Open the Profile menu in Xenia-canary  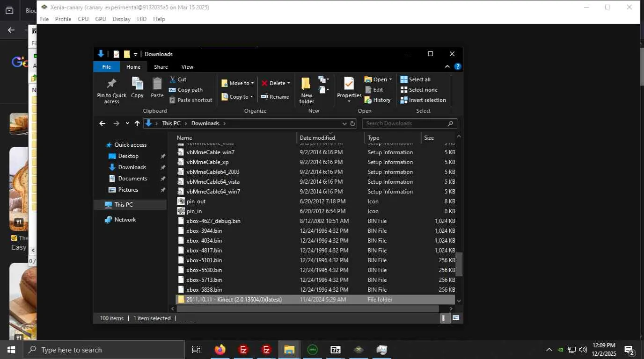63,19
